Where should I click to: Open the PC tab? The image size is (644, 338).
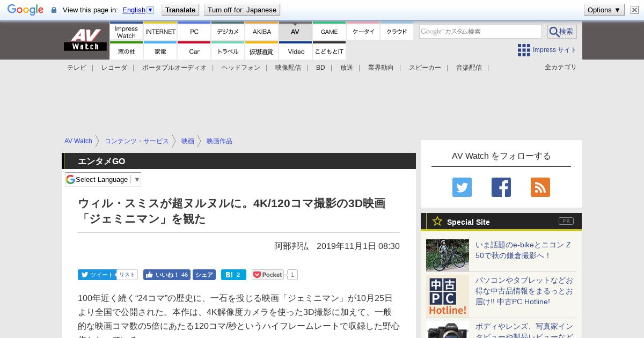(x=194, y=32)
